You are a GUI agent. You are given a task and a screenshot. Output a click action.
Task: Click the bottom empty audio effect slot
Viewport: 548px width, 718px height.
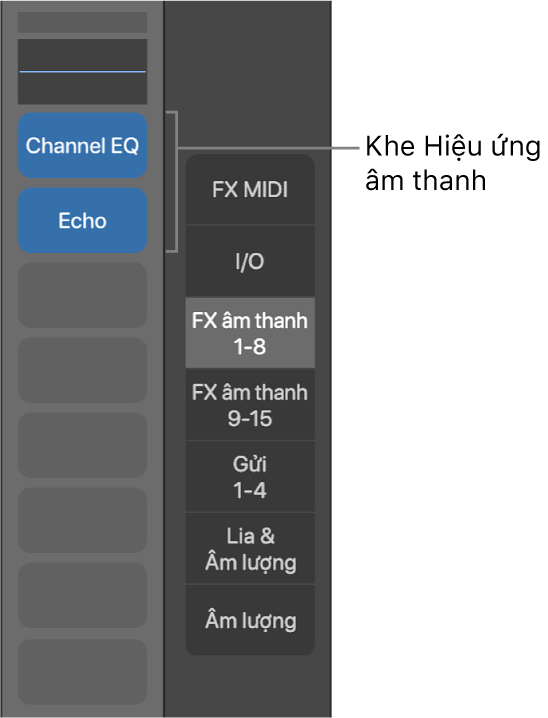(82, 672)
